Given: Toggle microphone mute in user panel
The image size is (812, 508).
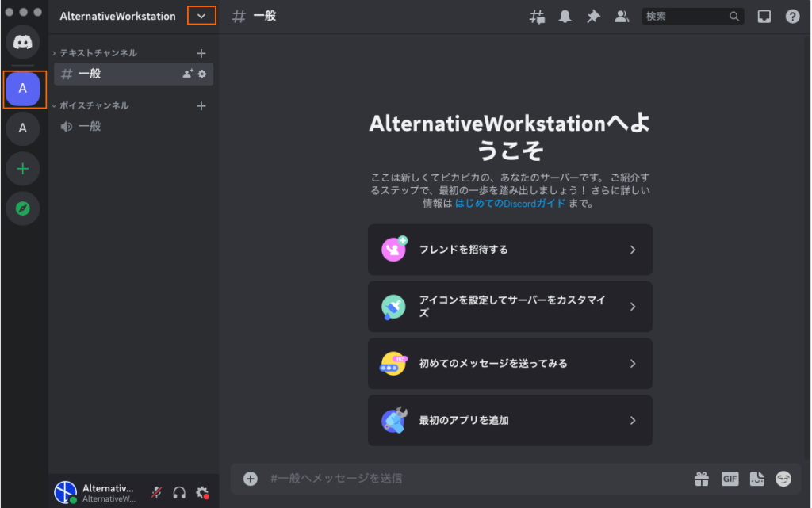Looking at the screenshot, I should point(157,492).
